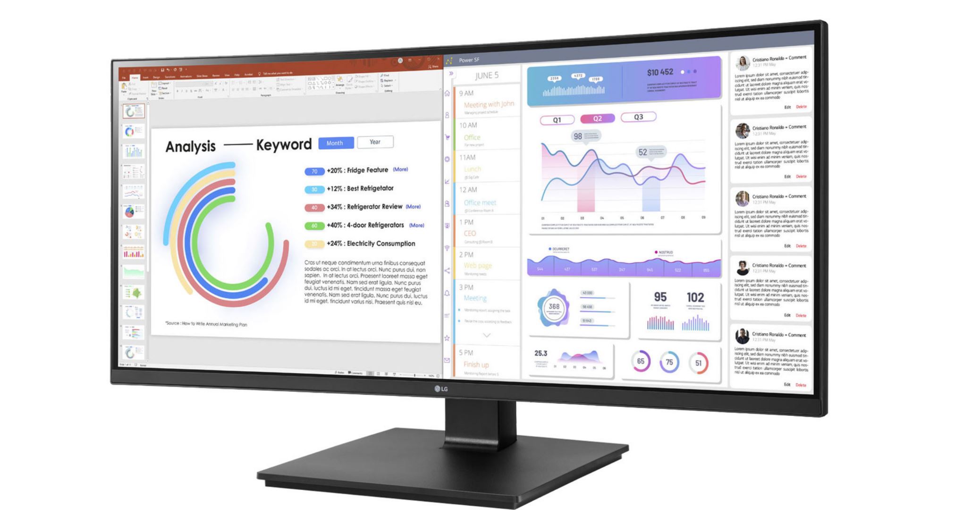Screen dimensions: 980x524
Task: Click More link next to Fridge Feature item
Action: click(x=404, y=170)
